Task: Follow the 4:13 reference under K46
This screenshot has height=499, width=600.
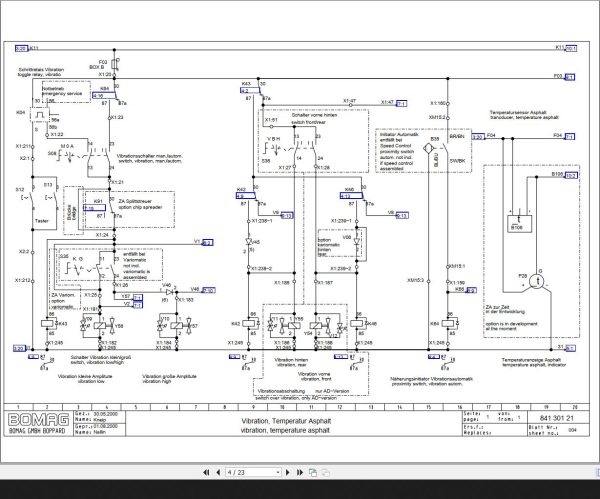Action: [x=351, y=196]
